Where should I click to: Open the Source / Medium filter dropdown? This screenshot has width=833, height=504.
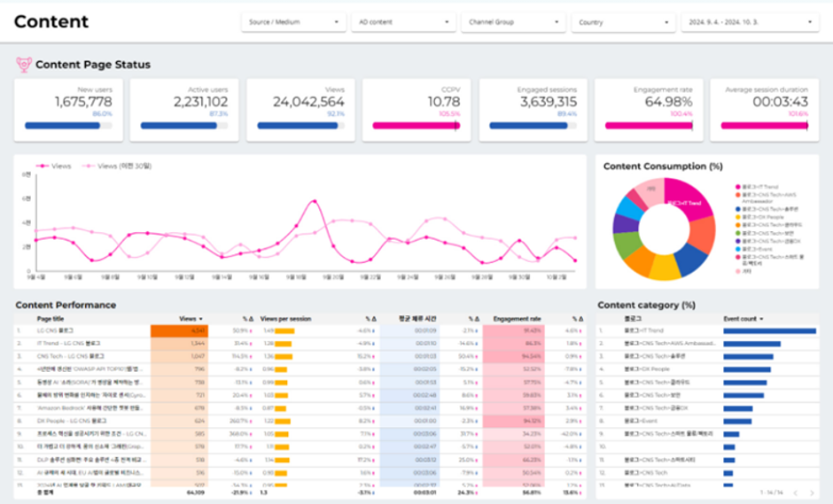pos(293,22)
